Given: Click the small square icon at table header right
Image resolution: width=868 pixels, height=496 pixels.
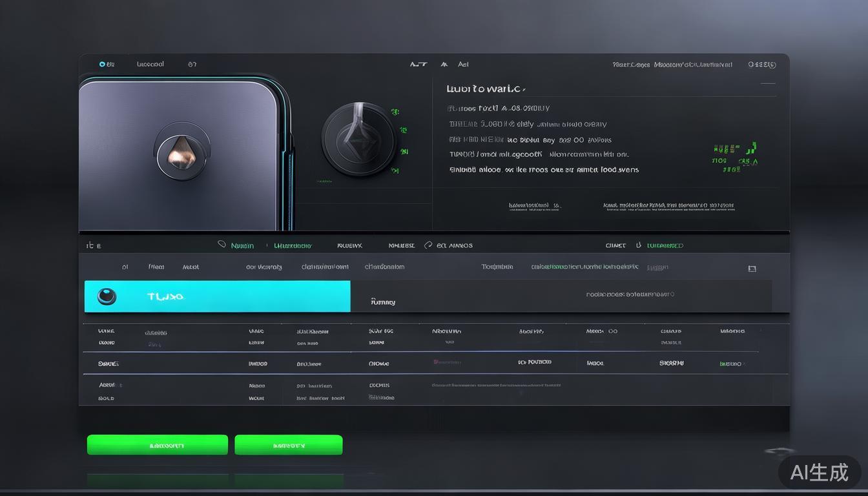Looking at the screenshot, I should pos(752,268).
